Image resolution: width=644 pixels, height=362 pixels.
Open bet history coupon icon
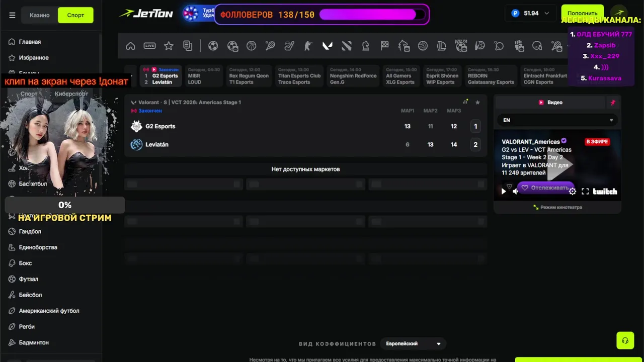point(188,46)
